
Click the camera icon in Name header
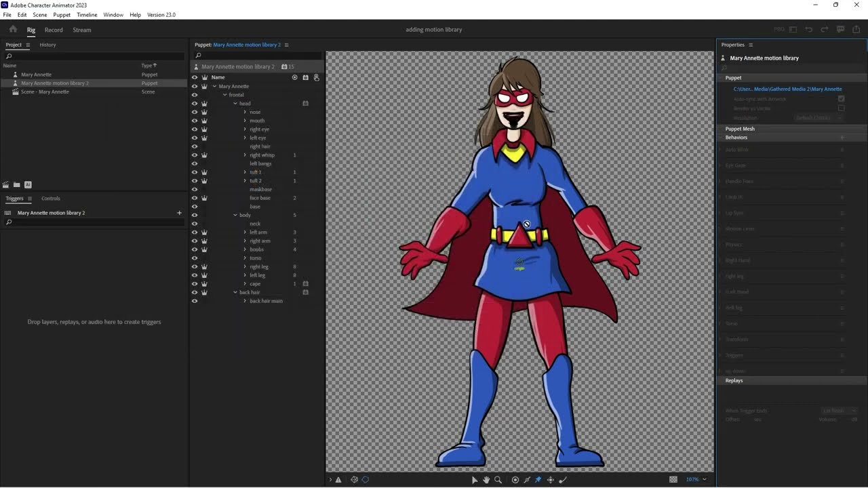(x=305, y=77)
